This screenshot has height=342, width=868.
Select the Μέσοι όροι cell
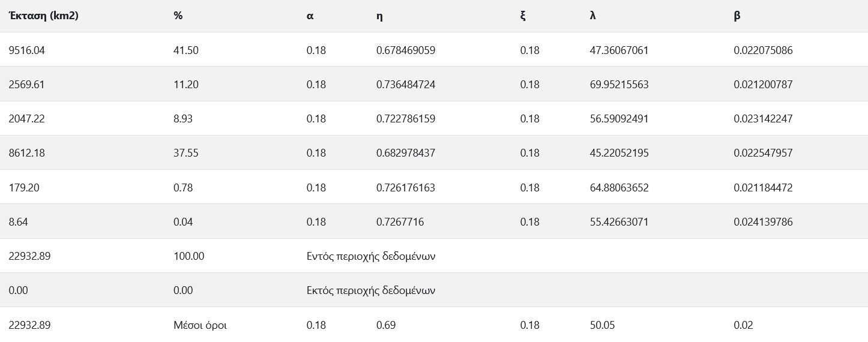200,325
